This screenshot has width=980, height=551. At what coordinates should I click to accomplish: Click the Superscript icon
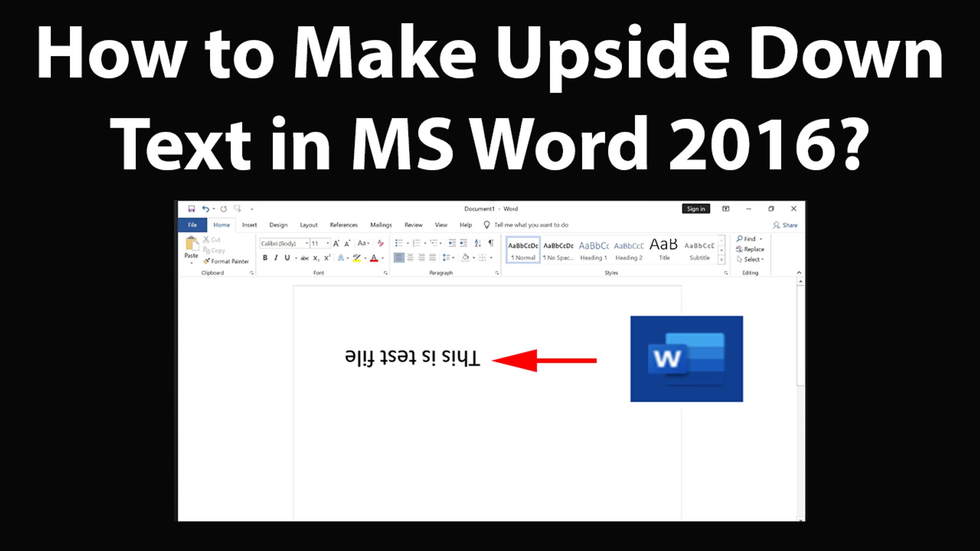pos(327,258)
